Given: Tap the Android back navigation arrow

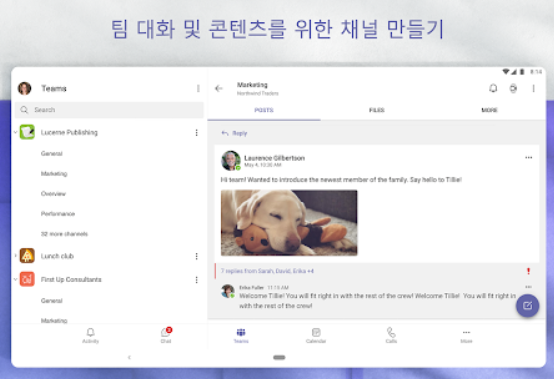Looking at the screenshot, I should point(129,357).
